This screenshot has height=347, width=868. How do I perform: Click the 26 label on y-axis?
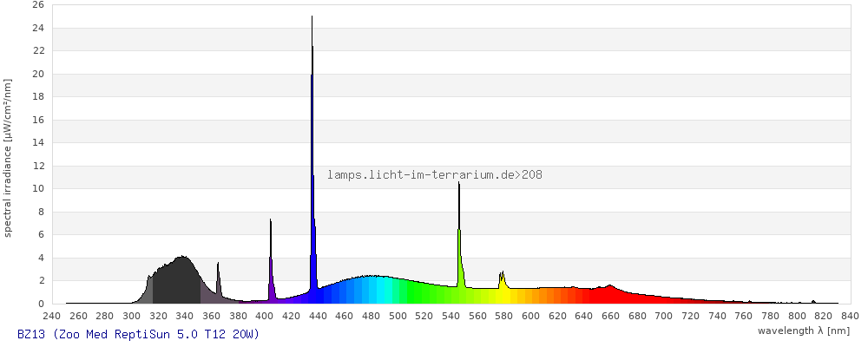38,4
